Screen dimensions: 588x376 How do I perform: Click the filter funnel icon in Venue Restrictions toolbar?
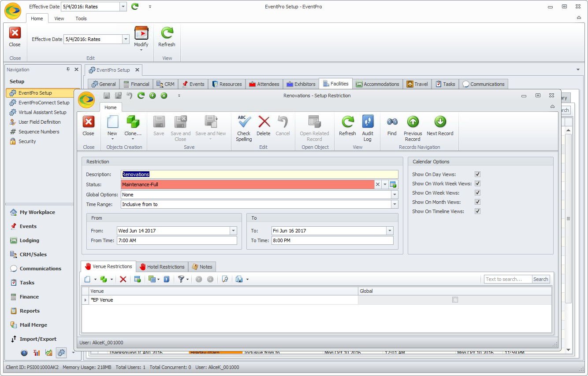[x=180, y=279]
